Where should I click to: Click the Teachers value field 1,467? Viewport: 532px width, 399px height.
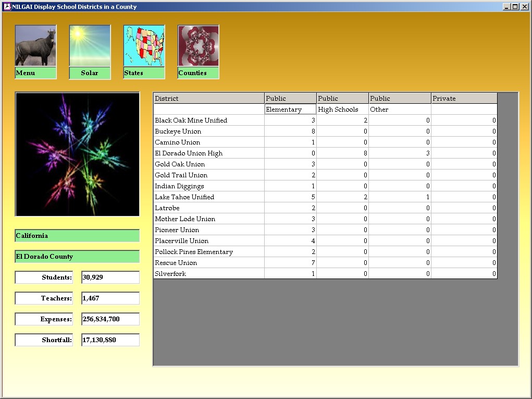[110, 298]
